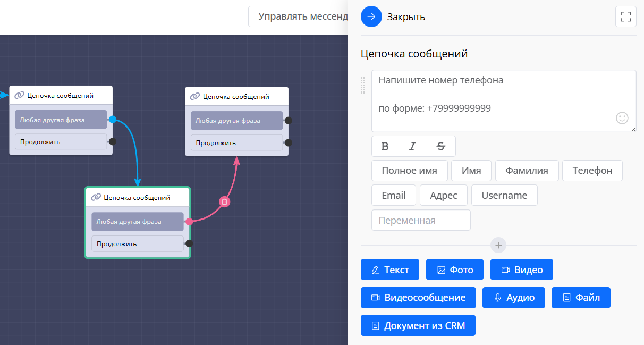Add a Фото block

coord(454,270)
